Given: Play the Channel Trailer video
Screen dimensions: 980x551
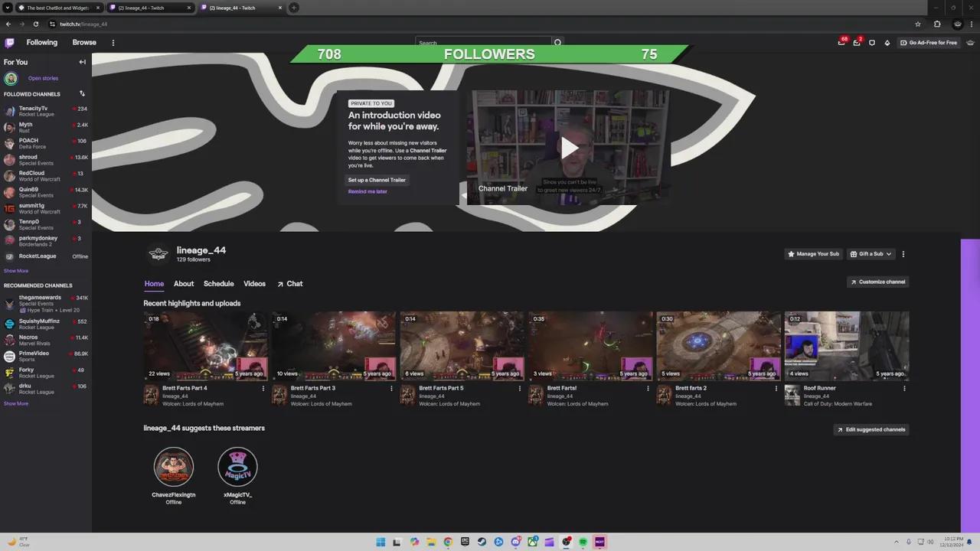Looking at the screenshot, I should [x=570, y=148].
